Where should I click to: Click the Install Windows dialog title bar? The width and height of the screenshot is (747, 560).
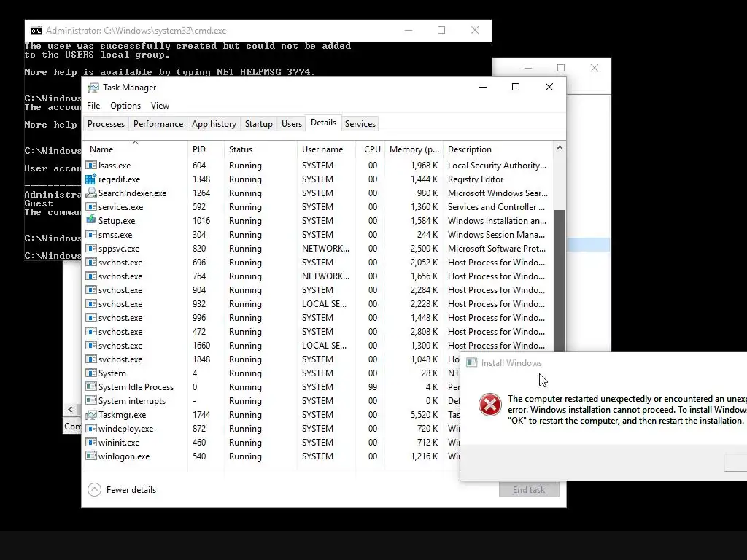point(603,363)
